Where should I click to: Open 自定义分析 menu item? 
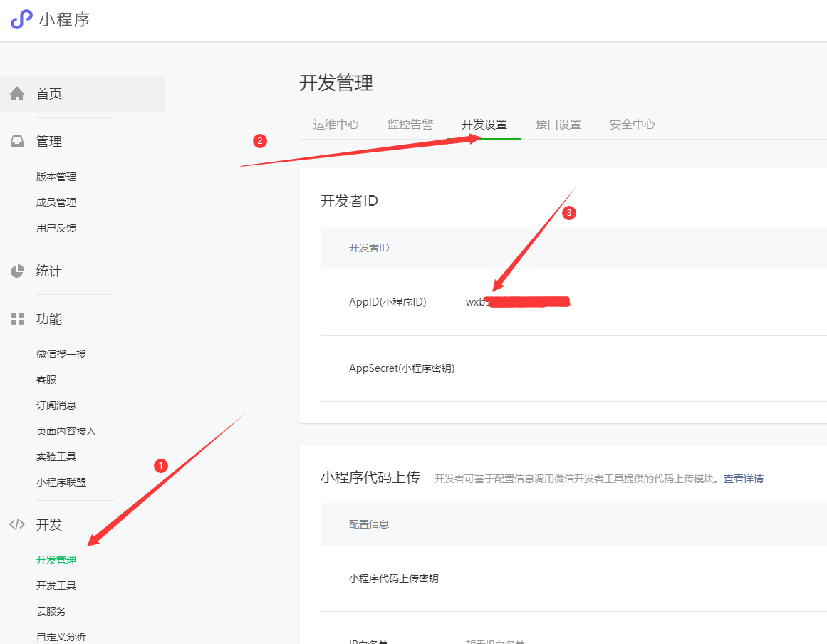[x=61, y=637]
